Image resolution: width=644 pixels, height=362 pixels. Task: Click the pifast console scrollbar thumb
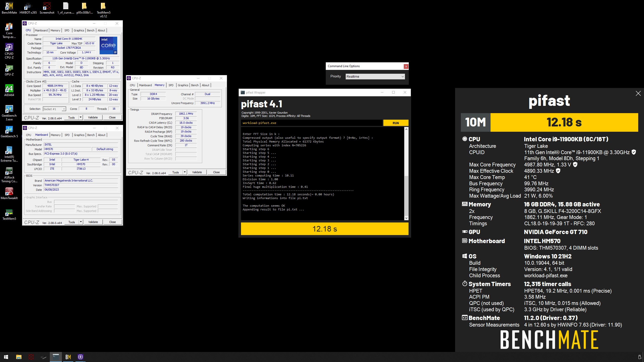406,195
